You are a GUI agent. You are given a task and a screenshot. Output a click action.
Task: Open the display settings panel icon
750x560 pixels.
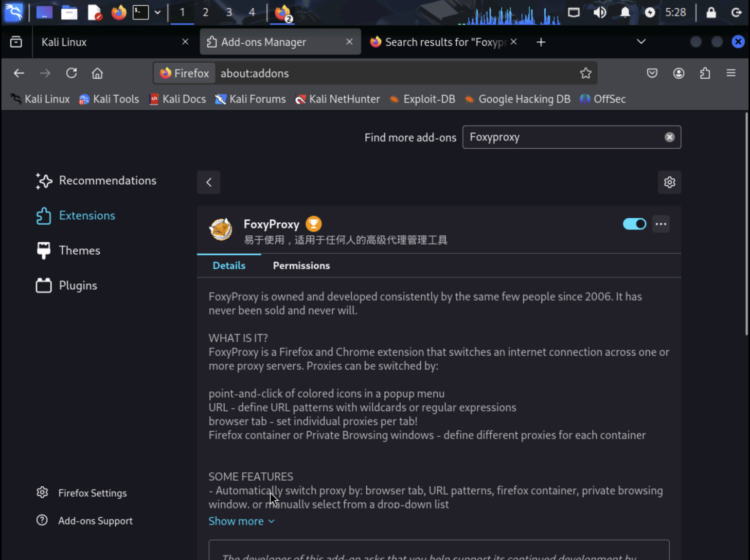[x=574, y=13]
